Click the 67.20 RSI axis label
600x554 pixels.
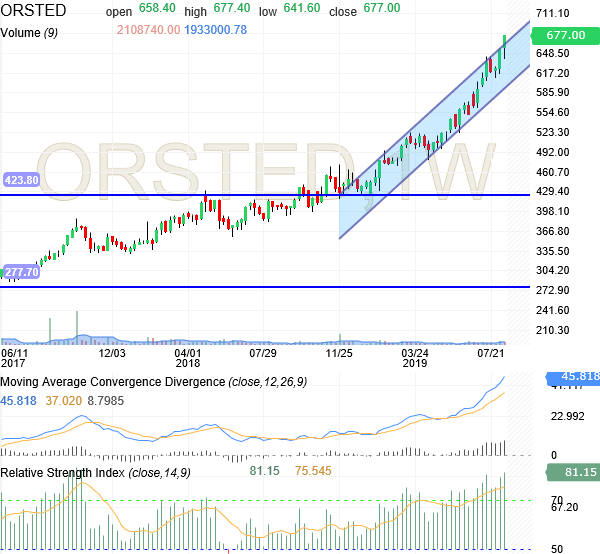pos(564,507)
